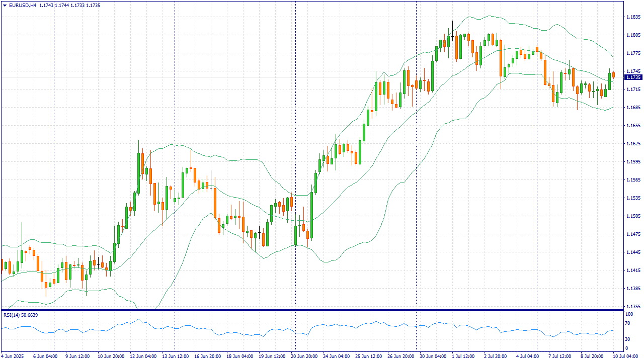The image size is (644, 362).
Task: Click the OHLC values 1.1743 1.1744 1.1733 1.1735
Action: coord(69,6)
